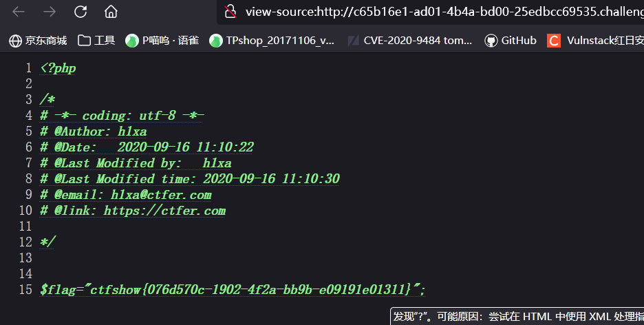Image resolution: width=644 pixels, height=325 pixels.
Task: Click the $flag ctfshow line text
Action: coord(233,290)
